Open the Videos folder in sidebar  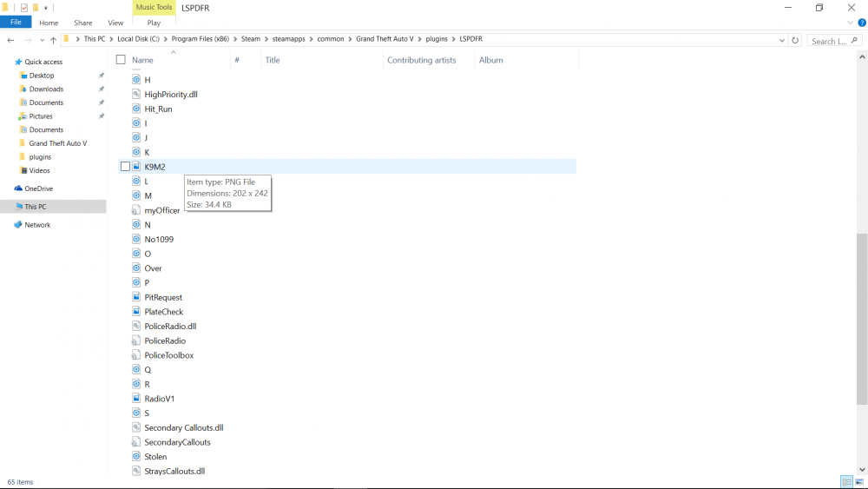click(x=39, y=170)
